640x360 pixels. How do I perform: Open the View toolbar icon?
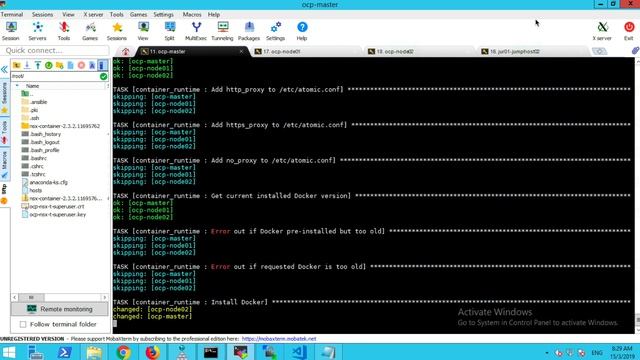143,31
